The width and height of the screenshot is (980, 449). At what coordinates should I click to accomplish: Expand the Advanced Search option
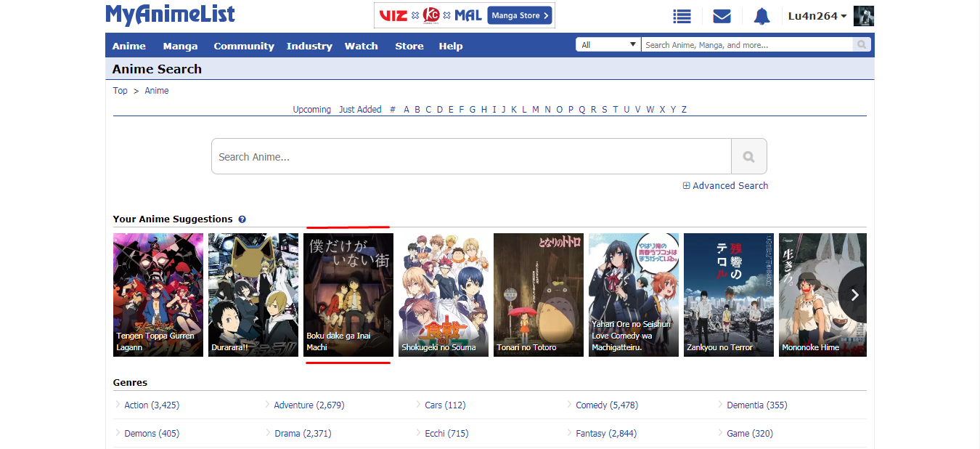tap(725, 186)
